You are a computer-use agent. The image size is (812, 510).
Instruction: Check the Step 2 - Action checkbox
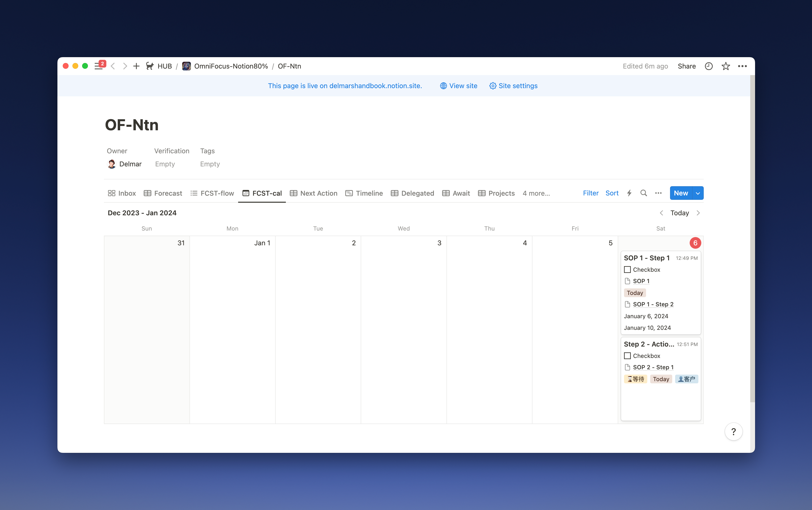pos(627,355)
